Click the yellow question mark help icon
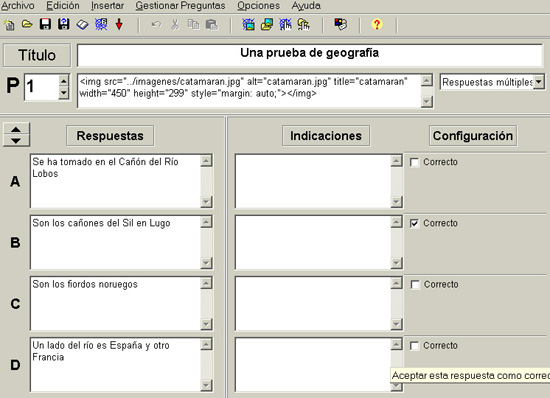This screenshot has width=550, height=398. point(377,25)
